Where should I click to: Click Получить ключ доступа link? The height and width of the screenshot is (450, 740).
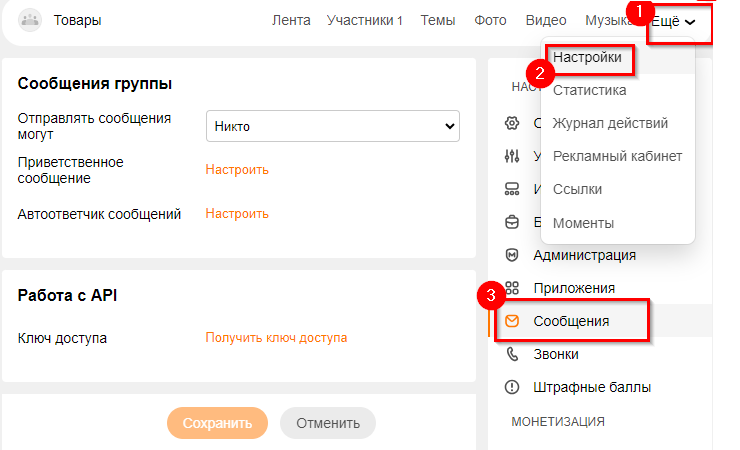click(276, 338)
